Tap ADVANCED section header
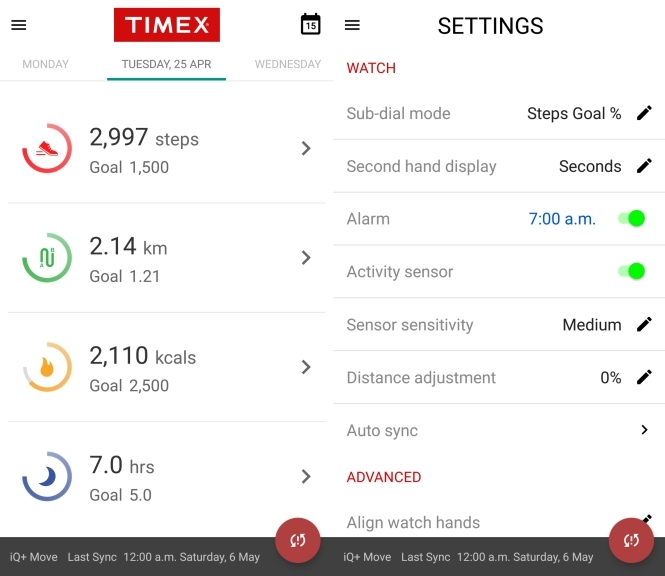The height and width of the screenshot is (576, 665). pyautogui.click(x=384, y=477)
